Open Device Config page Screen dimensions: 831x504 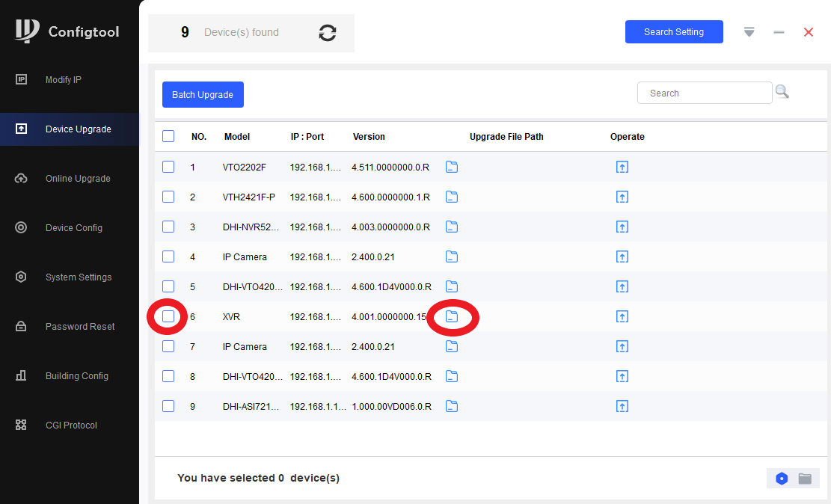click(70, 227)
